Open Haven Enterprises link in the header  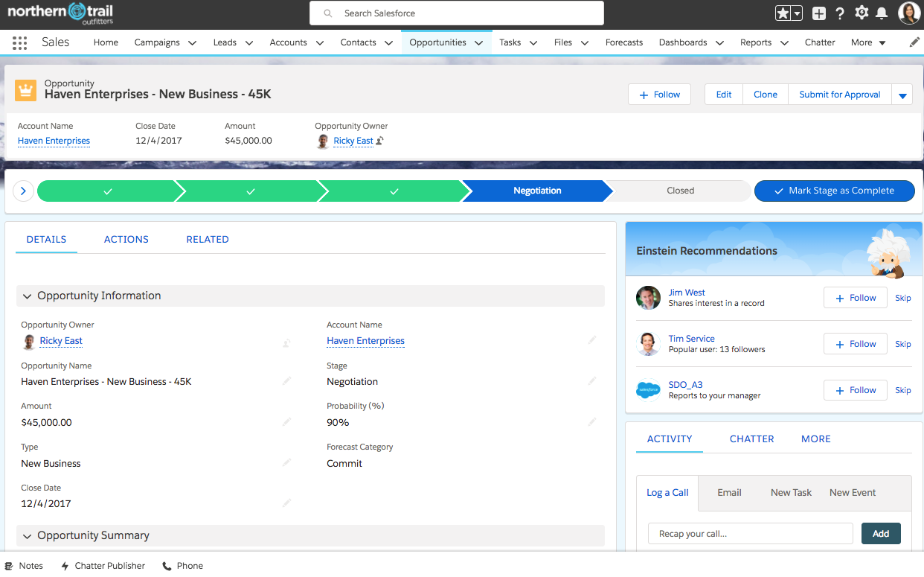click(54, 141)
